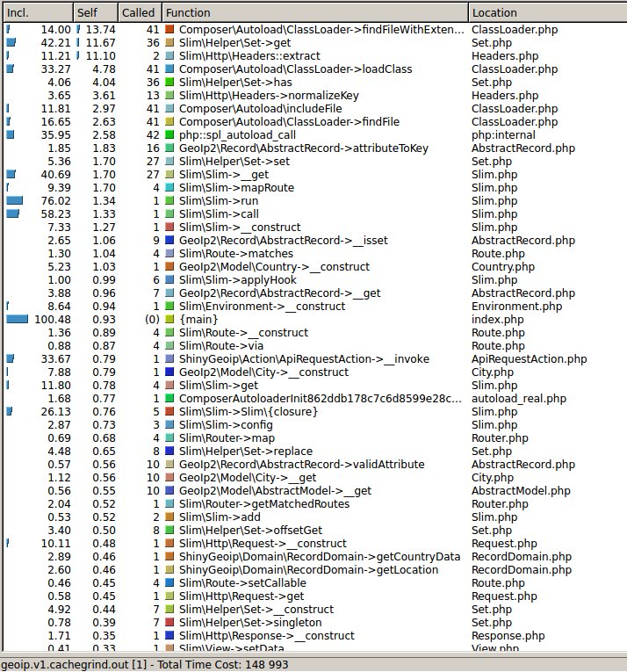Click color square beside Headers->normalizeKey
The width and height of the screenshot is (627, 672).
[169, 96]
